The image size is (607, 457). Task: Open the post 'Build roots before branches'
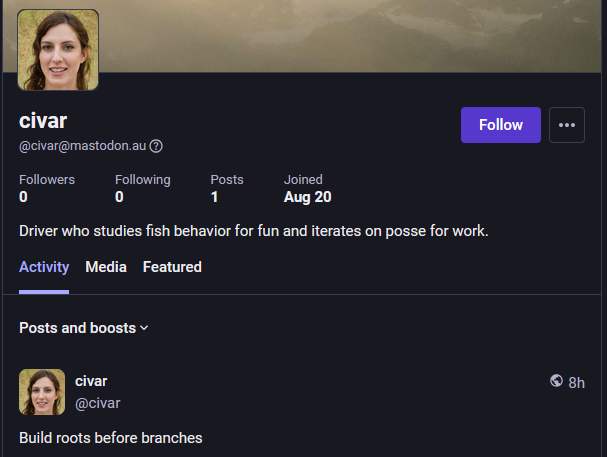pyautogui.click(x=111, y=438)
